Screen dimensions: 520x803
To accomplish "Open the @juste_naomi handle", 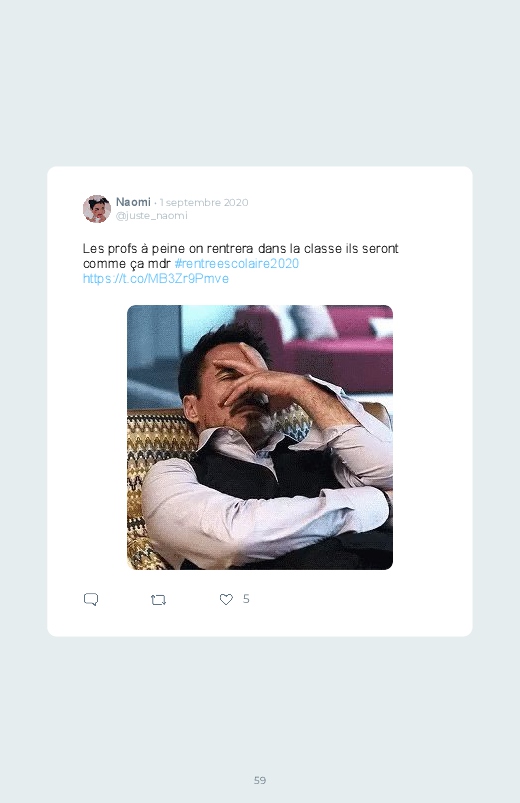I will point(152,216).
